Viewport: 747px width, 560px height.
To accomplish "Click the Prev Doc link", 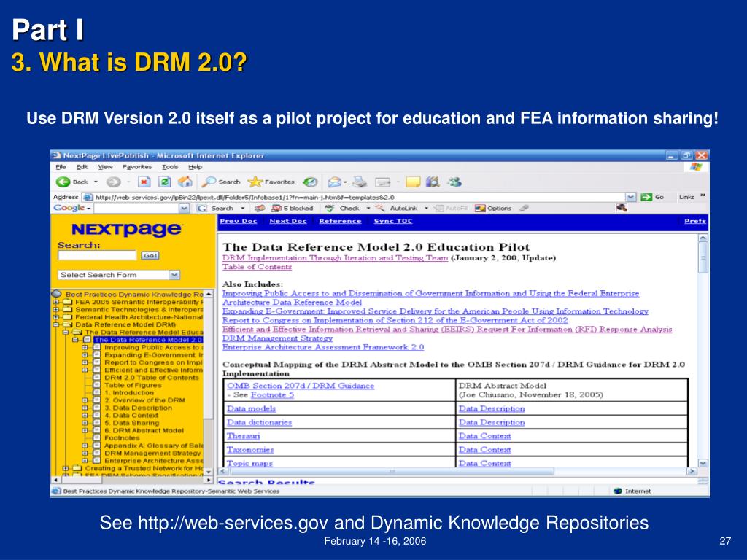I will coord(239,221).
